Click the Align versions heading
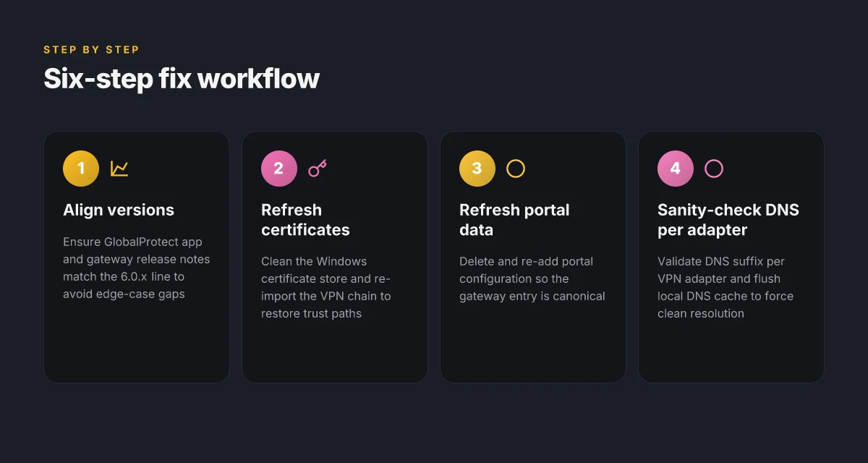This screenshot has height=463, width=868. [119, 210]
